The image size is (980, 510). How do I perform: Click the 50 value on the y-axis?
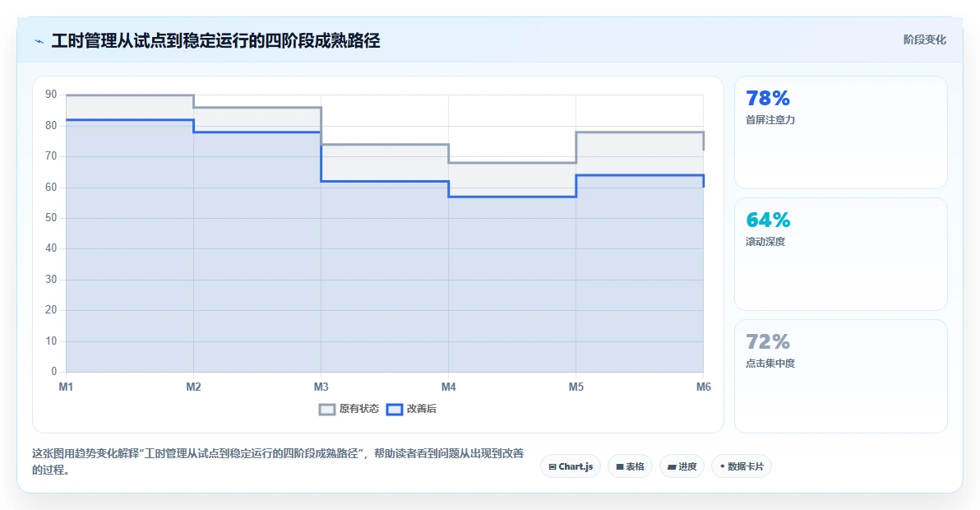click(51, 217)
